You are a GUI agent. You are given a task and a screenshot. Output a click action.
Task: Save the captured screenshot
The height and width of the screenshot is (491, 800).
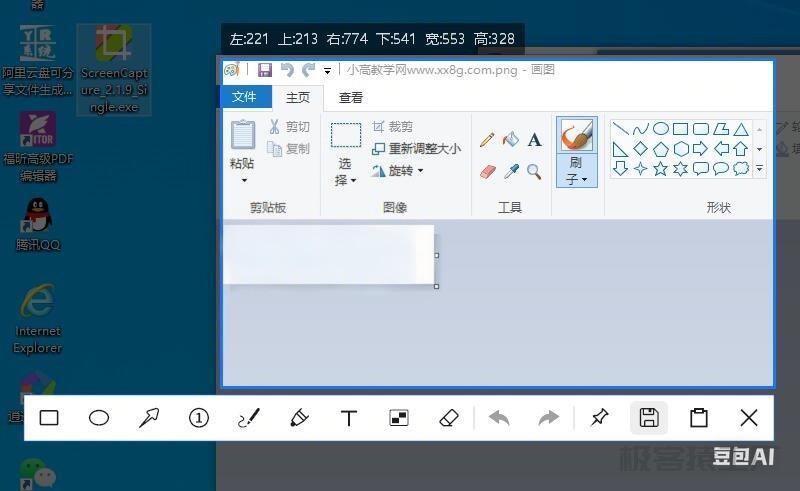[649, 418]
